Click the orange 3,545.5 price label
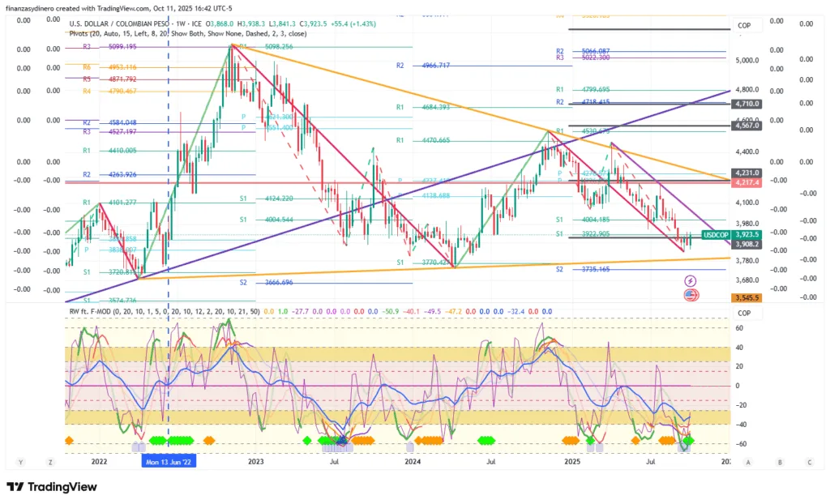Viewport: 830px width, 504px height. point(746,298)
